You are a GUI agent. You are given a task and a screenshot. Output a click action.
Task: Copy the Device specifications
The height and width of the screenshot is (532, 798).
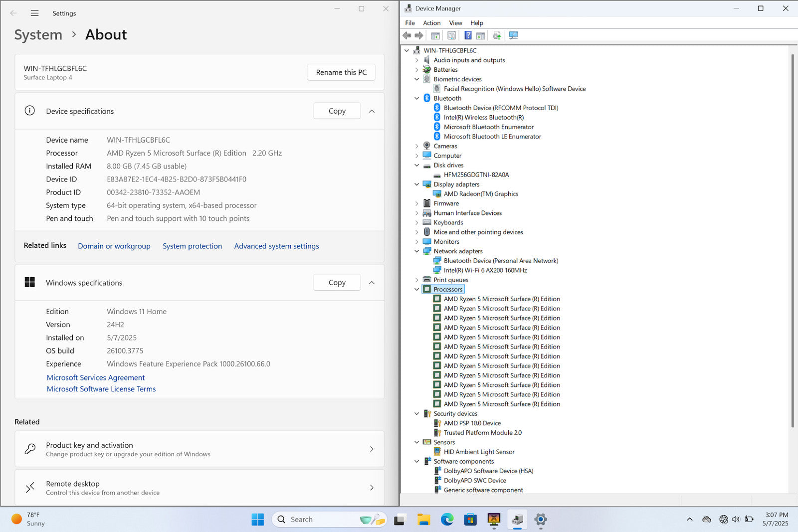(337, 111)
